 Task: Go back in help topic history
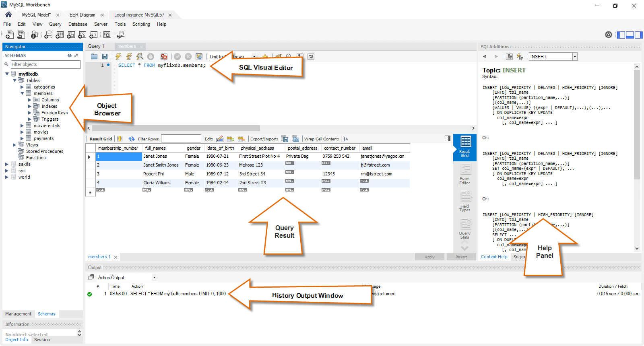point(485,57)
